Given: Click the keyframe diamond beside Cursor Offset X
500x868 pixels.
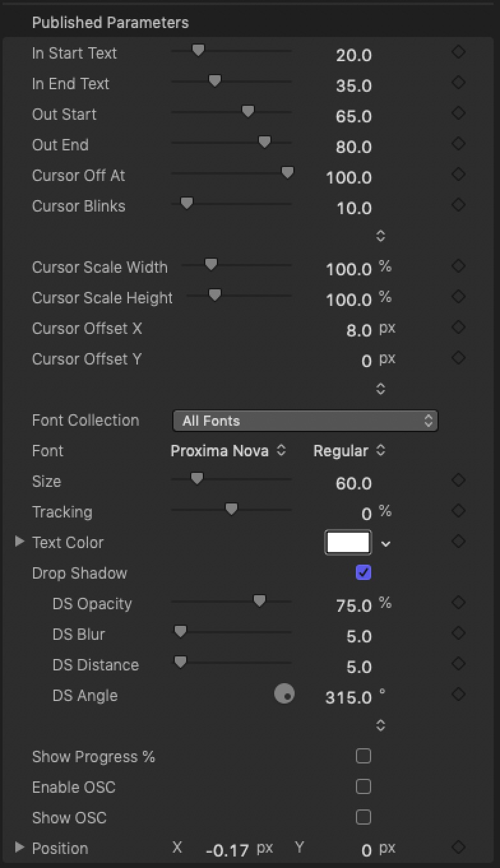Looking at the screenshot, I should tap(458, 328).
